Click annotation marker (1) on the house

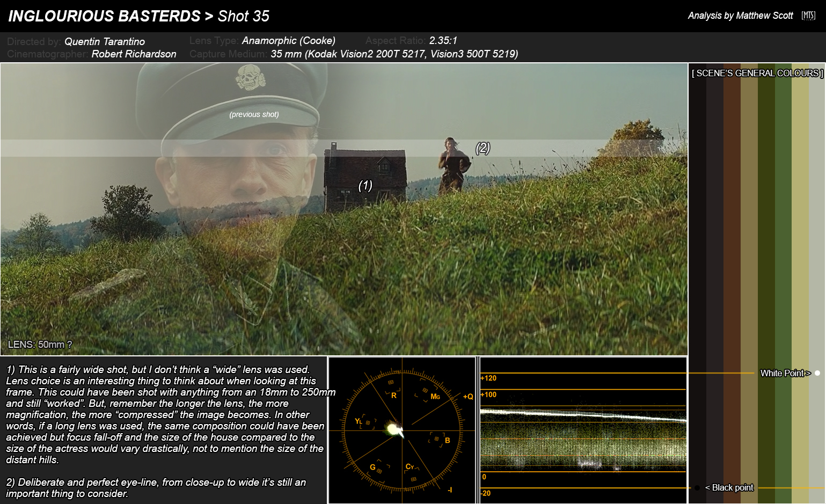pyautogui.click(x=365, y=185)
